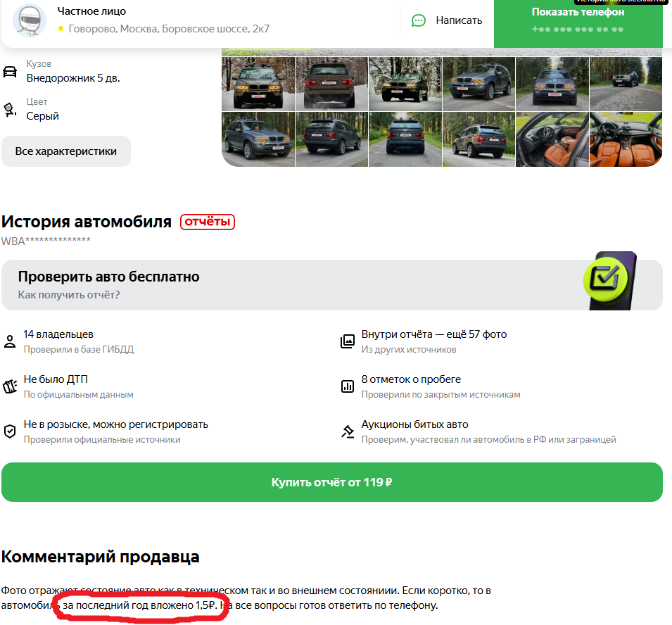Click the paint color icon near Серый
The height and width of the screenshot is (625, 672).
(10, 110)
